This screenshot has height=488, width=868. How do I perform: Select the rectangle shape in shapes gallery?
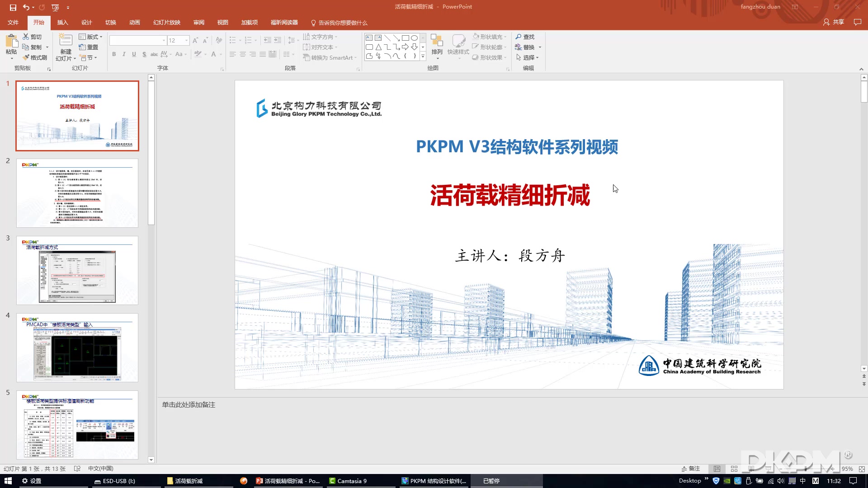click(x=406, y=38)
